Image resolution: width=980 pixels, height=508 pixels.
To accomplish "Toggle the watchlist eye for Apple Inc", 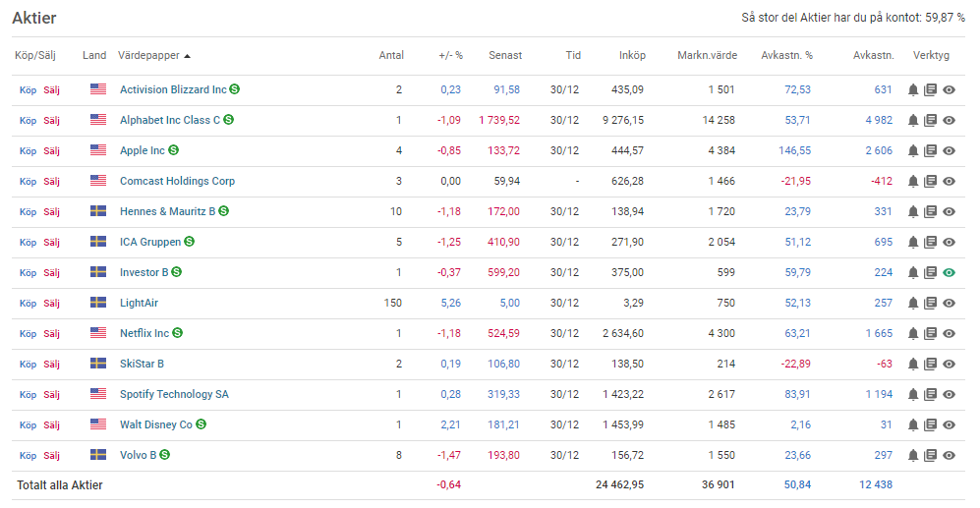I will [949, 150].
